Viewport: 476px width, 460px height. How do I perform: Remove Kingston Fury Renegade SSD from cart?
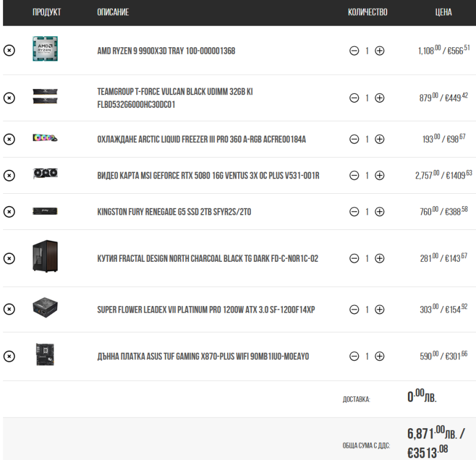click(9, 212)
